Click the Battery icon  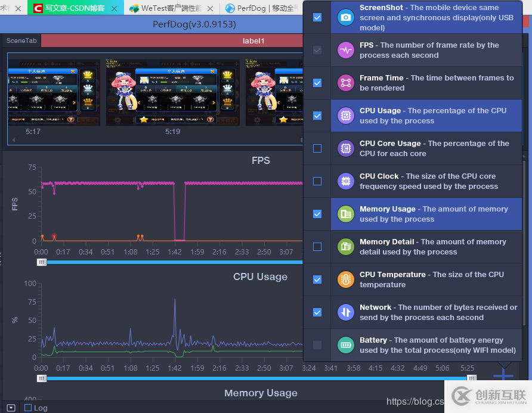click(346, 345)
